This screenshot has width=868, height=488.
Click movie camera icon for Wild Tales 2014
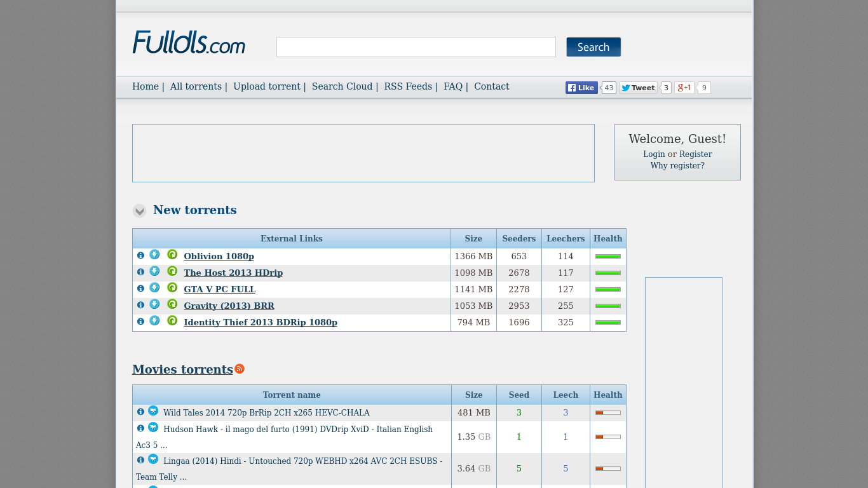pos(153,411)
